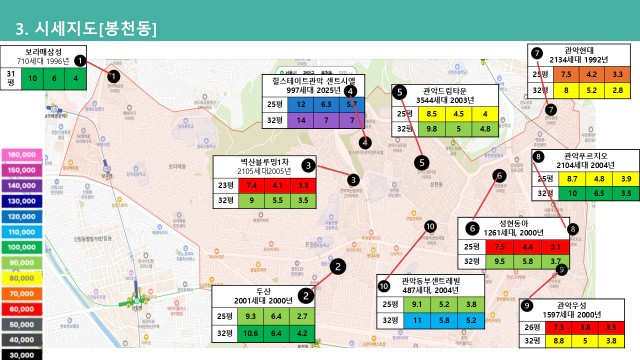Select map marker 2 above the 두산 table
This screenshot has height=360, width=640.
click(338, 267)
